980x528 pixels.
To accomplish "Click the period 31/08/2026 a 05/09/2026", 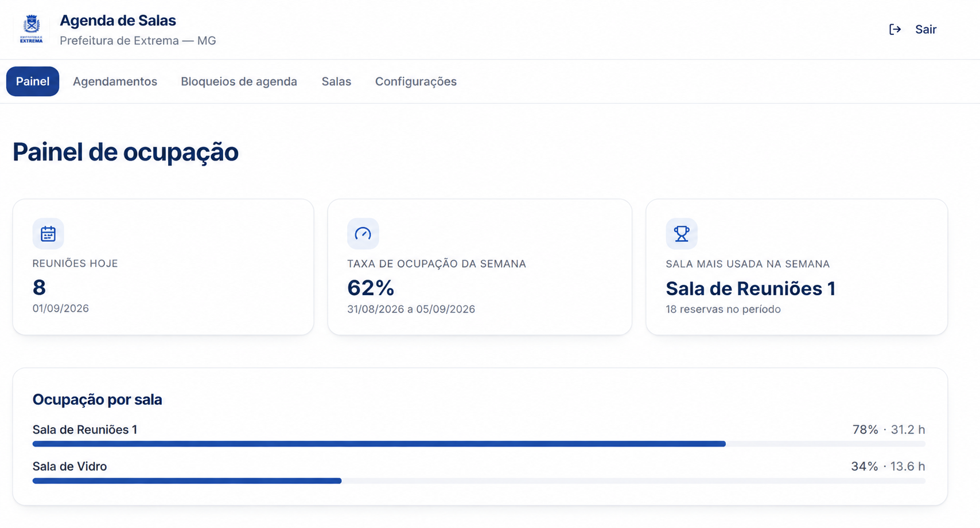I will 411,309.
